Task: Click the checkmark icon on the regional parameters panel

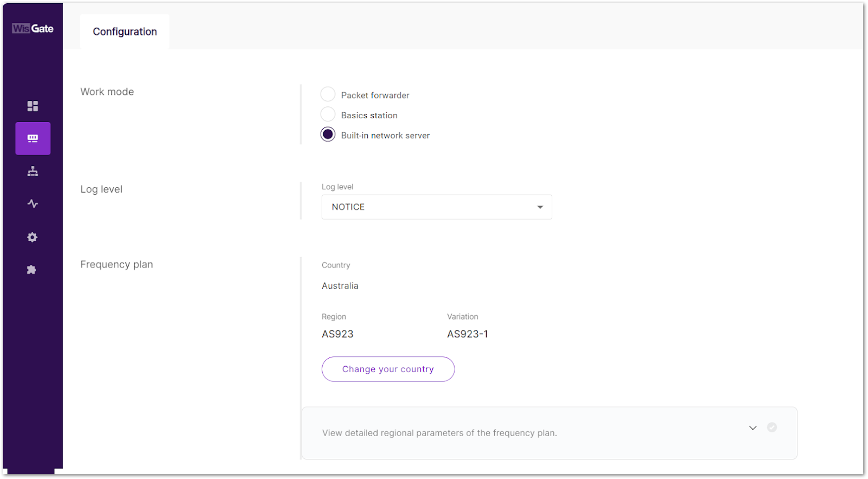Action: coord(773,427)
